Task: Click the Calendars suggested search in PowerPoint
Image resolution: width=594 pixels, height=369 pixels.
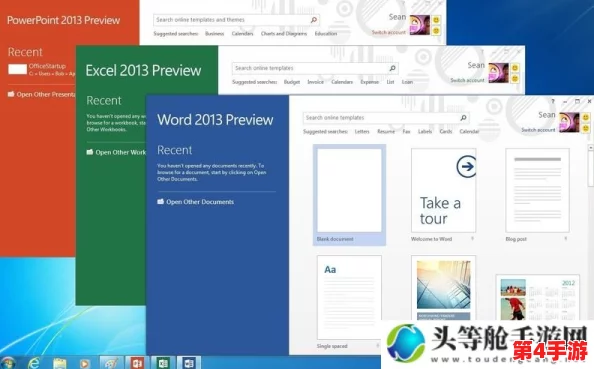Action: tap(242, 33)
